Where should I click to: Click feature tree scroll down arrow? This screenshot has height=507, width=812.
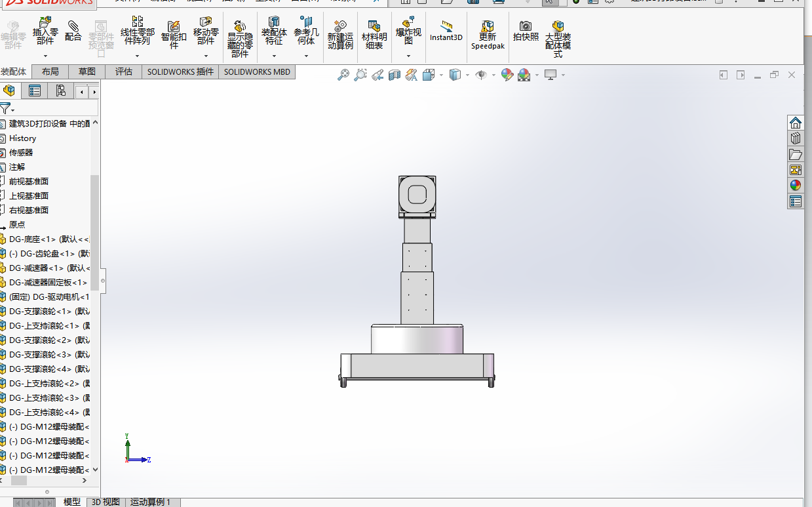(95, 470)
